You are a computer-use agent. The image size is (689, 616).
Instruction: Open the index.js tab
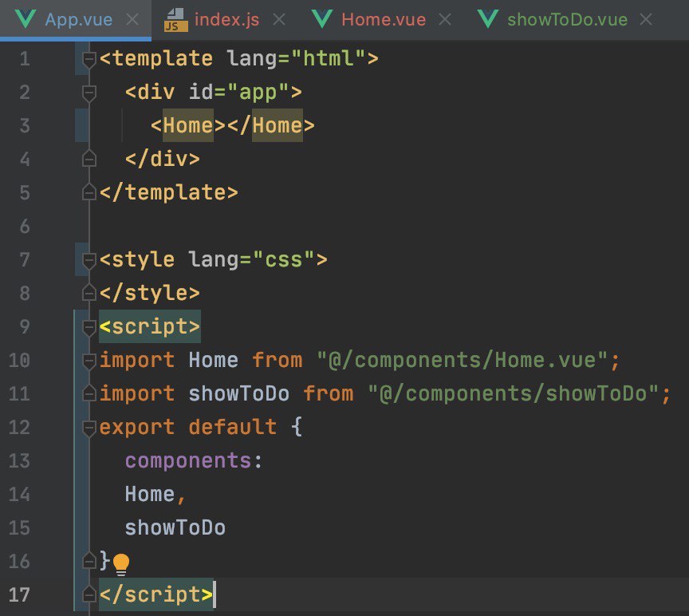(x=226, y=19)
